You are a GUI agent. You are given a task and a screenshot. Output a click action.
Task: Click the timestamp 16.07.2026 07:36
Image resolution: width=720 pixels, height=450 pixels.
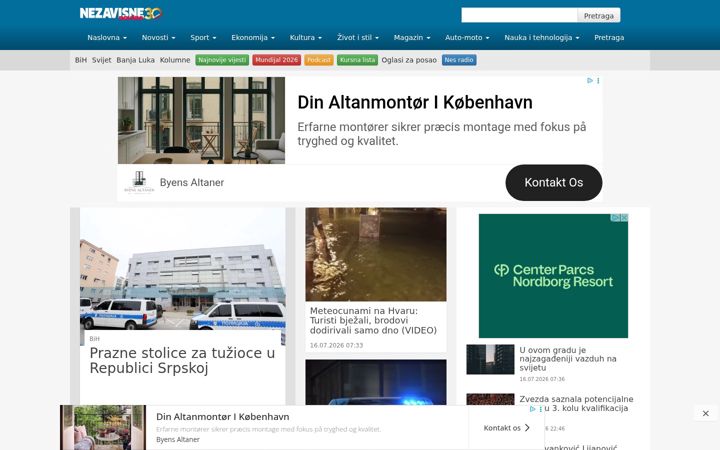[542, 379]
